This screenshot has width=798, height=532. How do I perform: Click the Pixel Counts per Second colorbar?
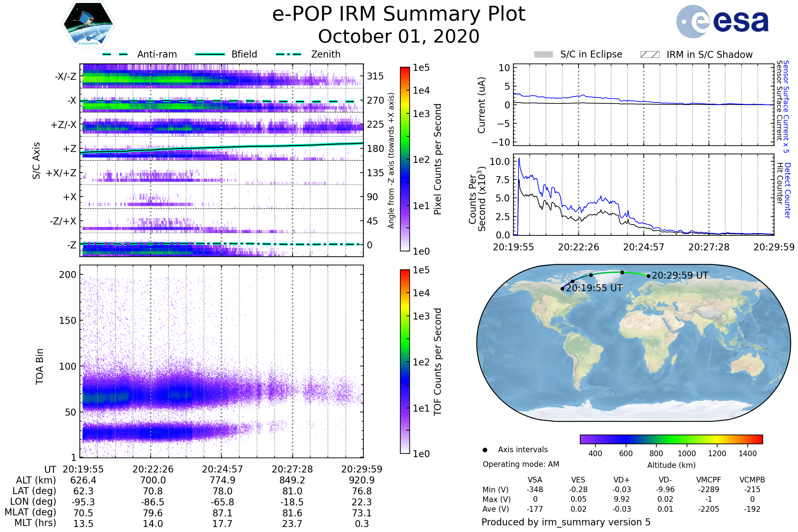click(x=405, y=159)
